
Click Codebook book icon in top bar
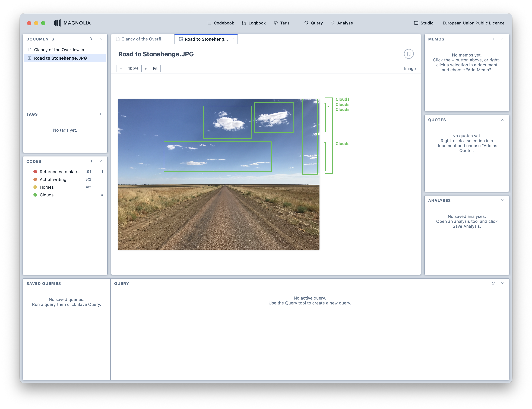tap(209, 23)
